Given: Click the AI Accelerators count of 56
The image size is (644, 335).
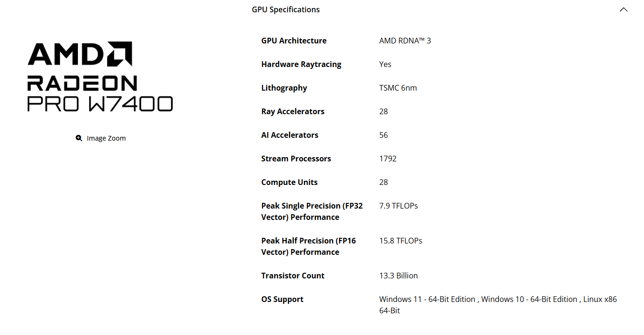Looking at the screenshot, I should click(383, 135).
